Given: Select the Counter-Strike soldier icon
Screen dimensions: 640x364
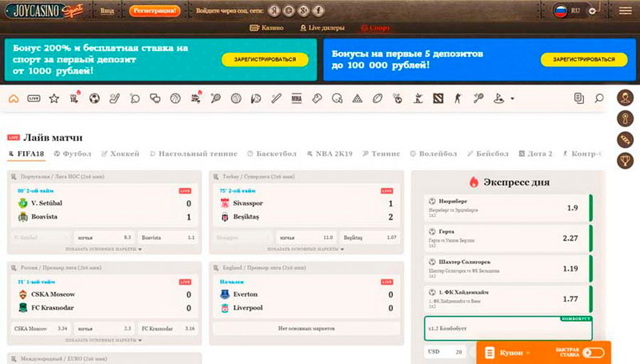Looking at the screenshot, I should tap(458, 98).
